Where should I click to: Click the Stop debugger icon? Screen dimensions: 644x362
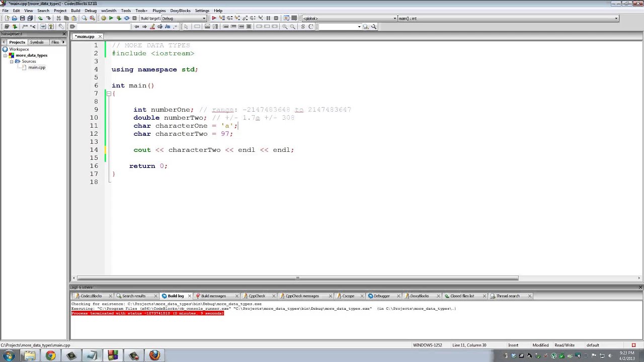276,18
